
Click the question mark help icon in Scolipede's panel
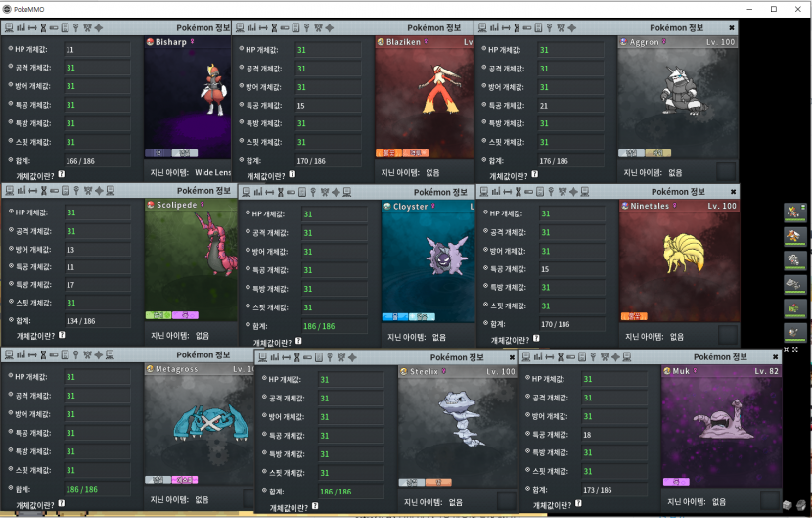point(62,336)
